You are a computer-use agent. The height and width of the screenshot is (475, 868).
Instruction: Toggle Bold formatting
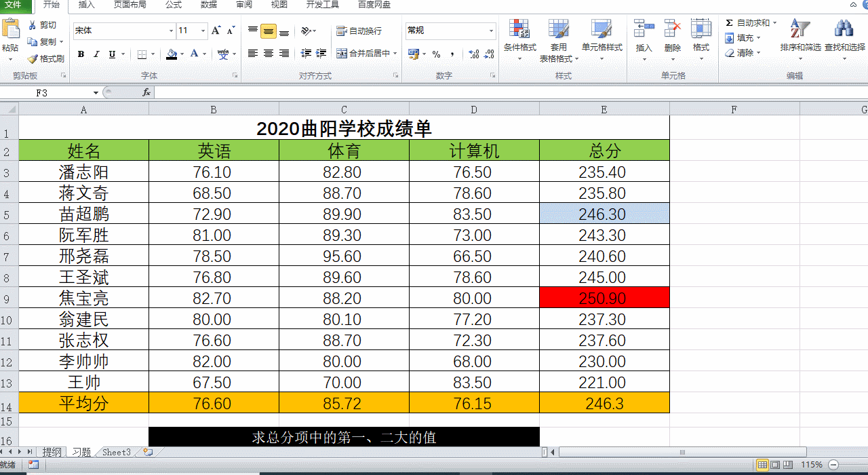pyautogui.click(x=81, y=54)
